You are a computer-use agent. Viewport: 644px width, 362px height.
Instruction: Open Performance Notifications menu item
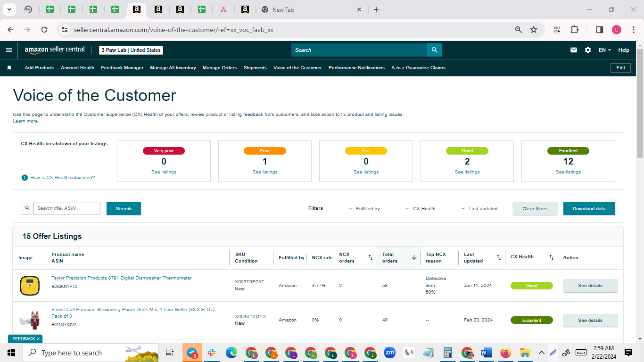pyautogui.click(x=356, y=68)
